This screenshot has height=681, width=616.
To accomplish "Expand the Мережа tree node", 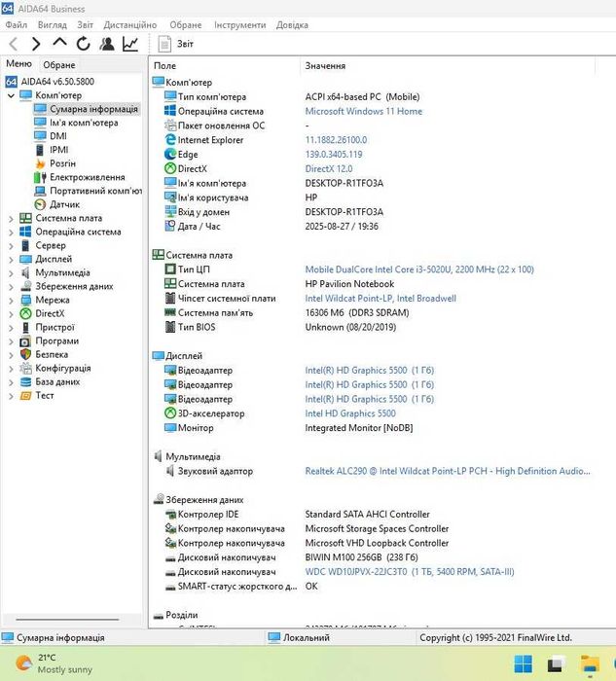I will [11, 301].
